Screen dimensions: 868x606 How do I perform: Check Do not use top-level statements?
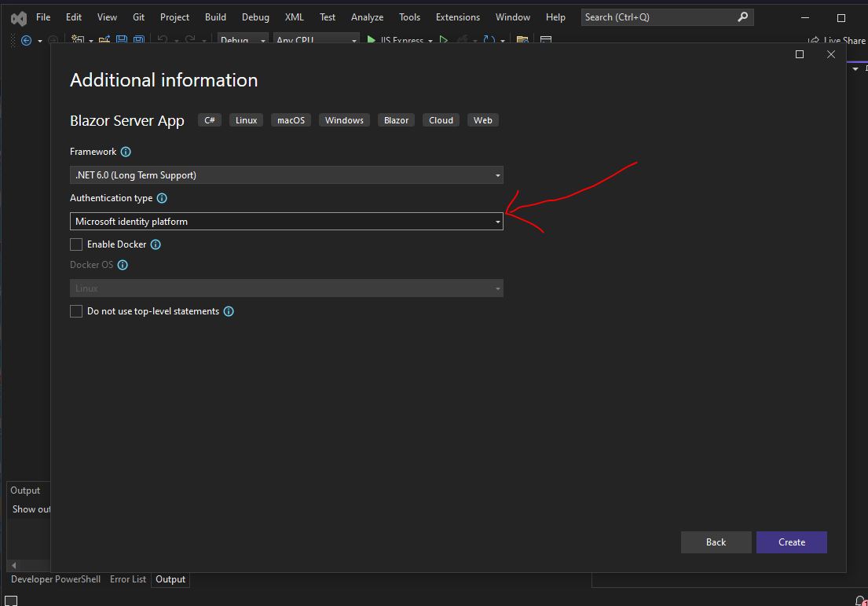[x=76, y=311]
